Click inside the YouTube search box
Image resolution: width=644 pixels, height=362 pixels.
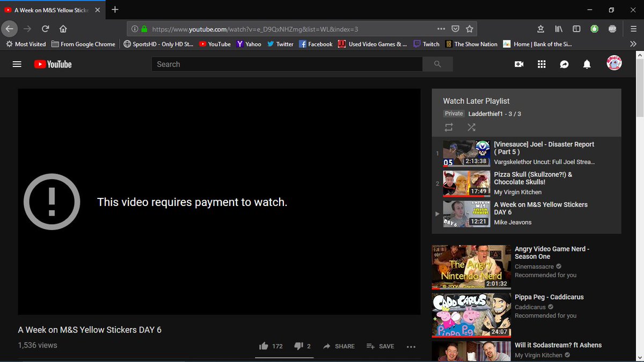tap(287, 64)
